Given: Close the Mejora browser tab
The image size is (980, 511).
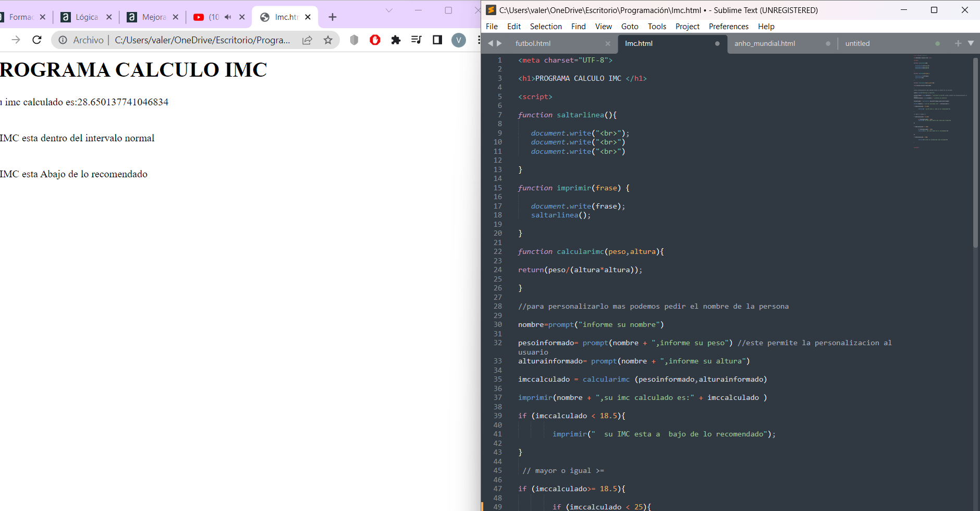Looking at the screenshot, I should (x=176, y=17).
